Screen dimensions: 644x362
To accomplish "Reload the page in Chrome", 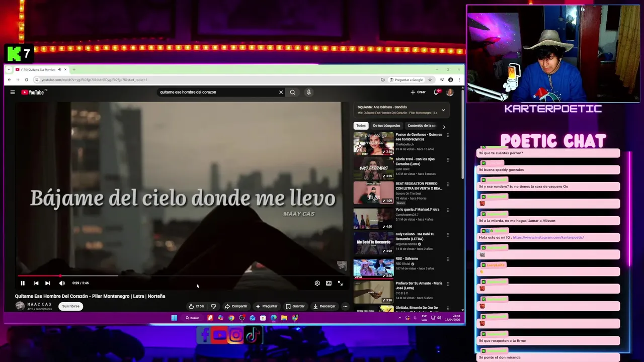I will (26, 80).
